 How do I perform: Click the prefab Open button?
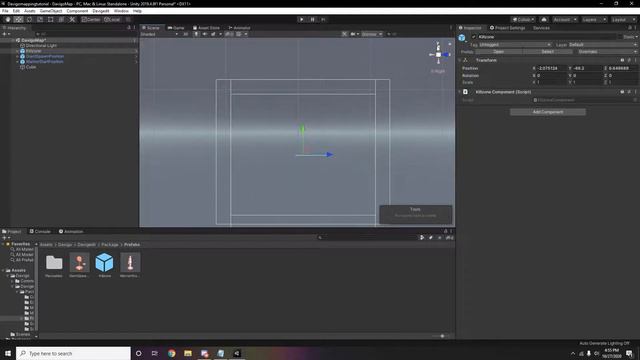point(498,52)
